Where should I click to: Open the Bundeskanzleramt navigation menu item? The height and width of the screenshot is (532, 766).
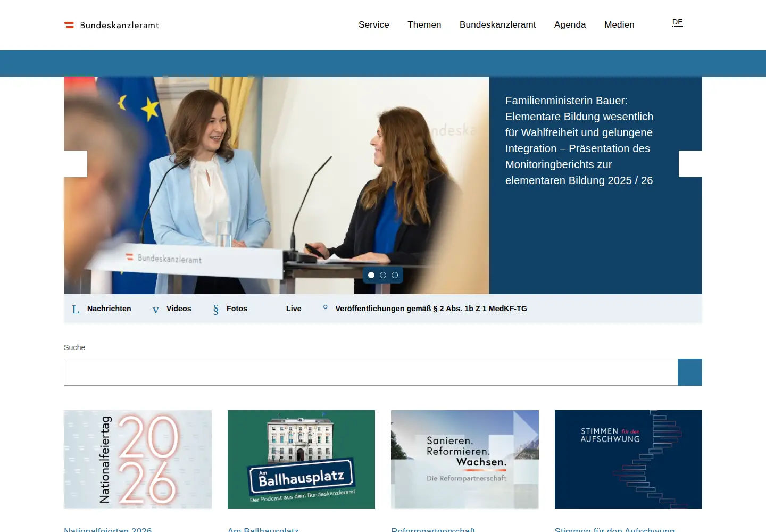(498, 24)
